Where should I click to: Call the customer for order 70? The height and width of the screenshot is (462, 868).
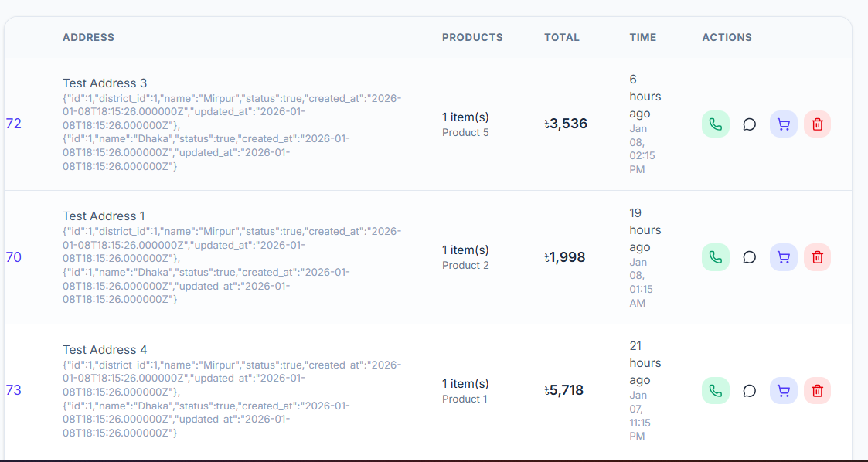point(715,257)
